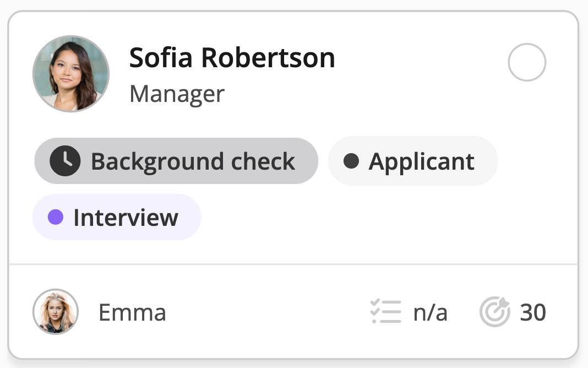The image size is (588, 368).
Task: Open Sofia Robertson's profile photo
Action: (x=71, y=74)
